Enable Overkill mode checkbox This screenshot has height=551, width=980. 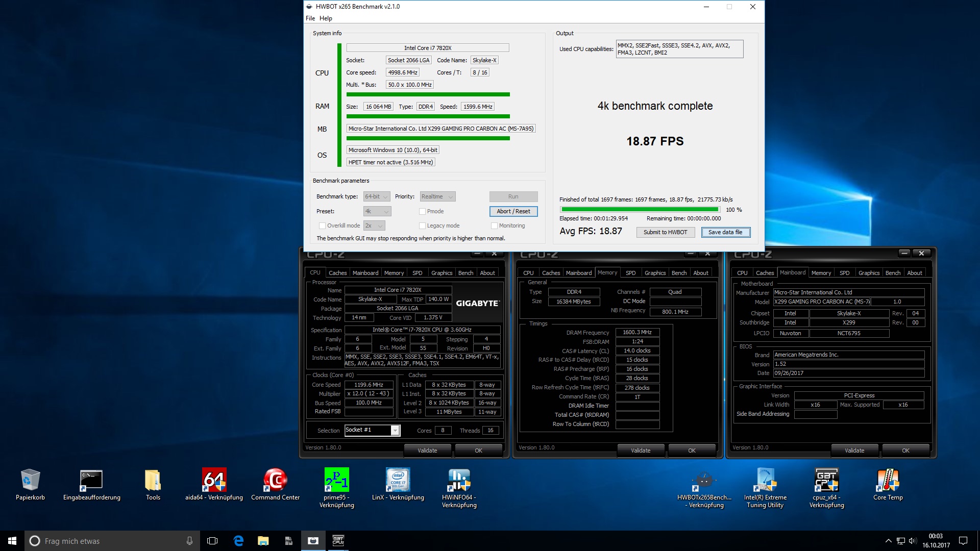[322, 226]
